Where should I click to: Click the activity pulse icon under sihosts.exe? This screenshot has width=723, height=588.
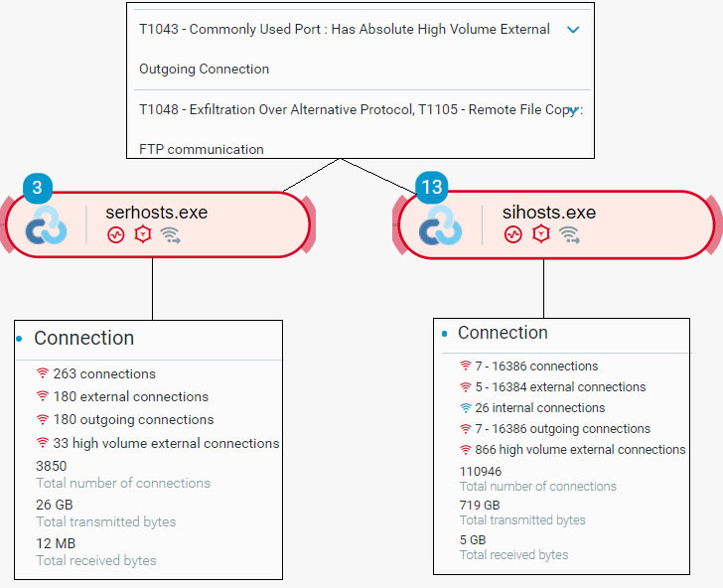(512, 235)
